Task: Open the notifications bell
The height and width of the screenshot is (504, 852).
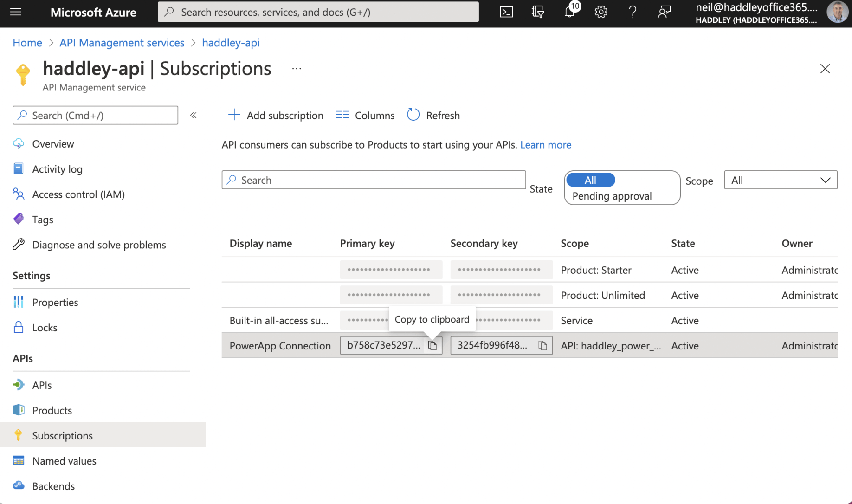Action: [x=569, y=12]
